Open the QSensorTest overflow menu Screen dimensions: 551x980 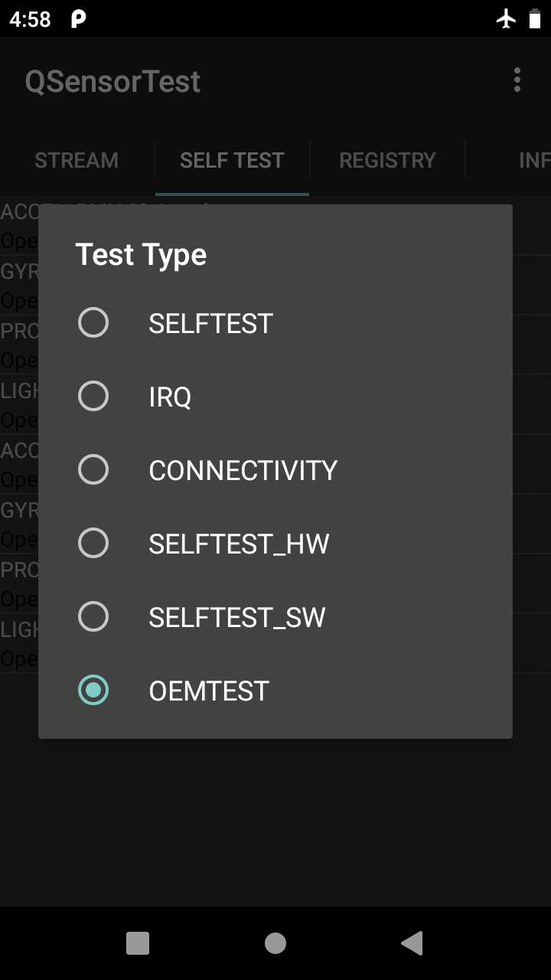pos(517,80)
